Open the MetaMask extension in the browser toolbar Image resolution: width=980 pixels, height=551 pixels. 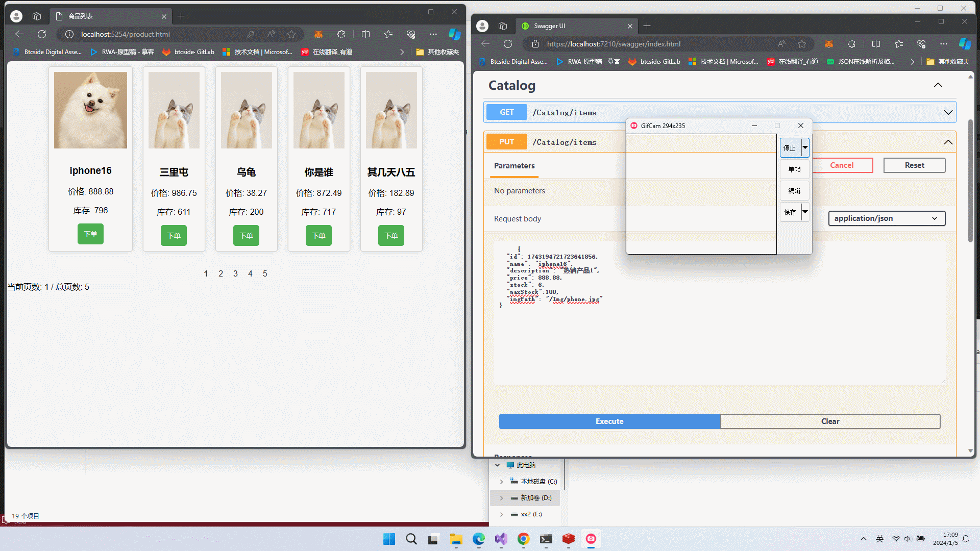click(x=829, y=44)
